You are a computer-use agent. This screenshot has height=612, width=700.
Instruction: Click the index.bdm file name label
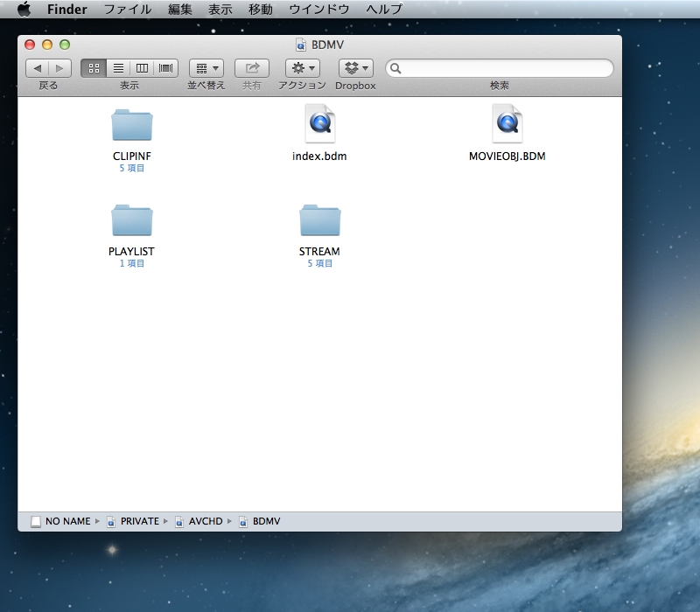(x=319, y=156)
